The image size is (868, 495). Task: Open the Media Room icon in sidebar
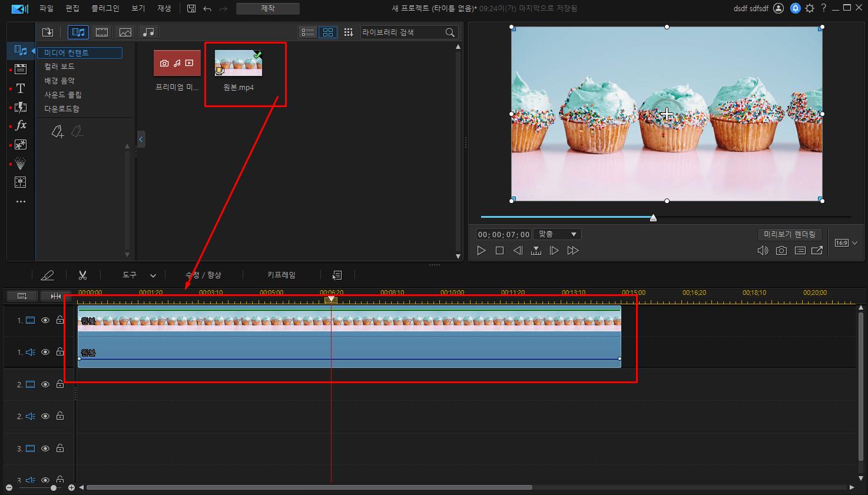pos(21,51)
